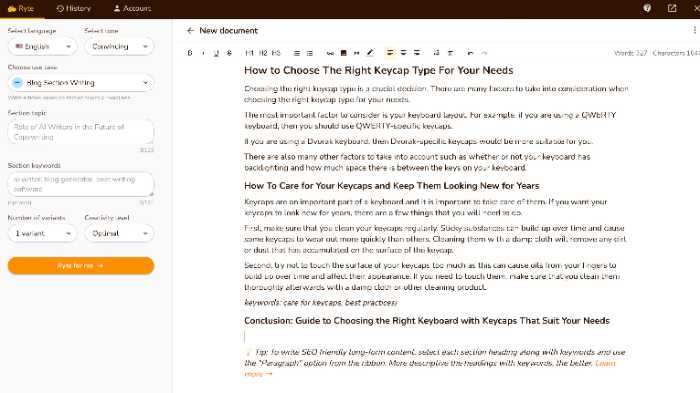The height and width of the screenshot is (393, 700).
Task: Click paragraph starting 'If you are using a Dvorak'
Action: coord(418,142)
